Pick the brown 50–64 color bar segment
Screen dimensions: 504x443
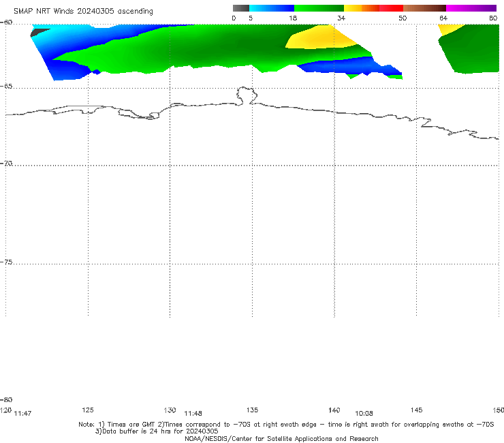[x=424, y=8]
